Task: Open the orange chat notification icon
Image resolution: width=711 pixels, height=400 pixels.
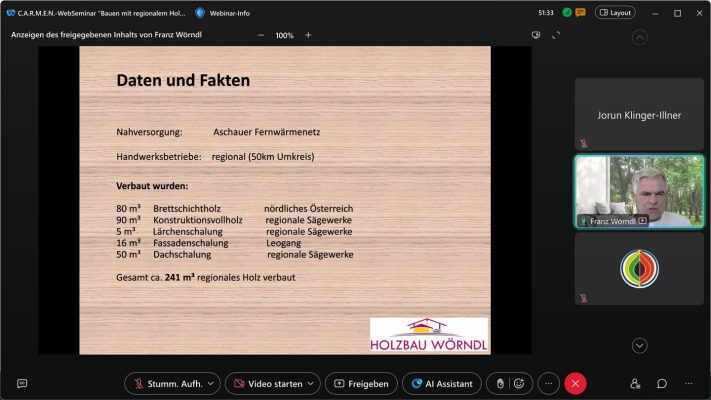Action: (580, 13)
